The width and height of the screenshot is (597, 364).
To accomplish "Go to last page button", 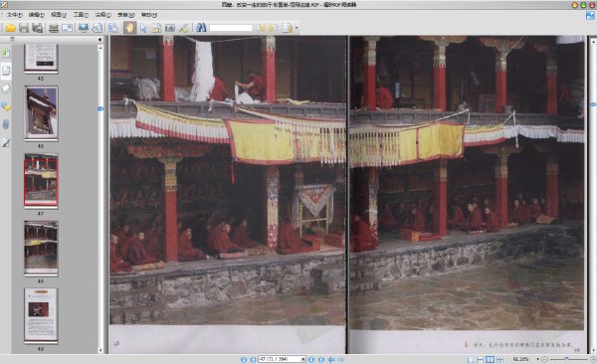I will coord(321,360).
